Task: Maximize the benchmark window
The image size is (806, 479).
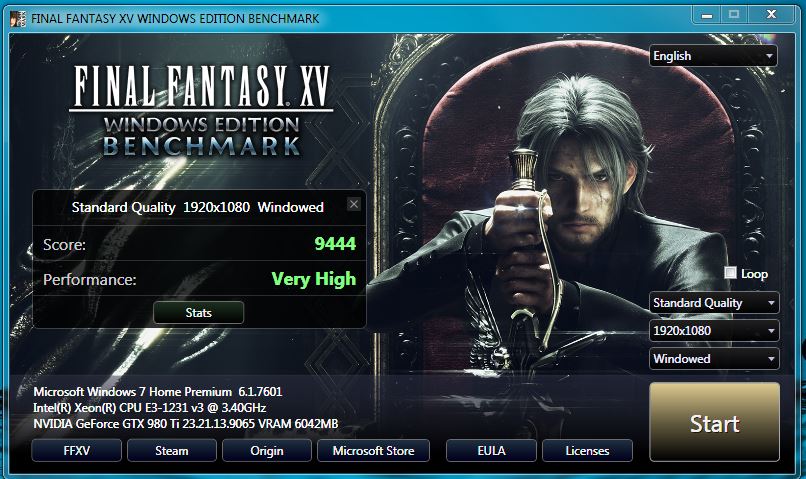Action: tap(734, 14)
